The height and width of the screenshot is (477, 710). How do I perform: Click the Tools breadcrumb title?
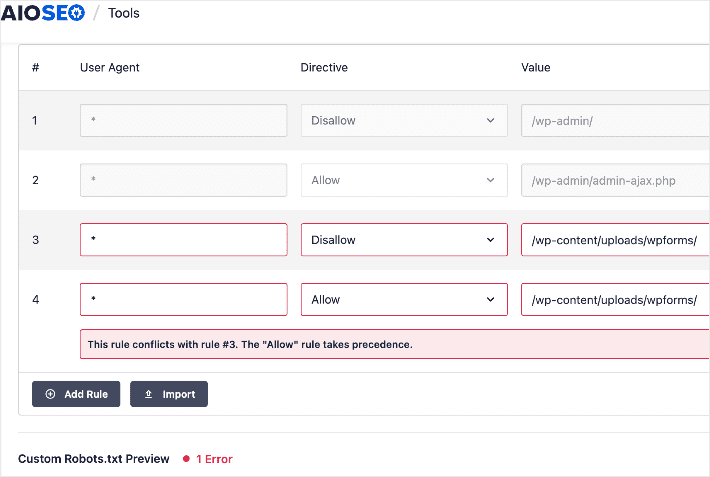coord(124,13)
